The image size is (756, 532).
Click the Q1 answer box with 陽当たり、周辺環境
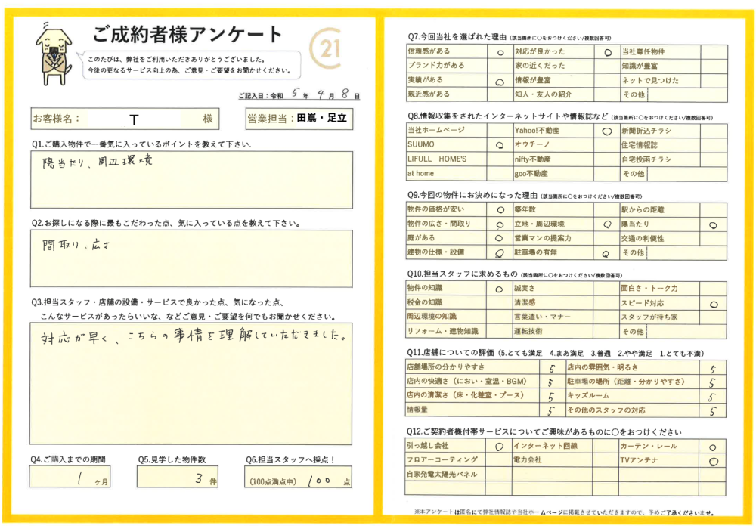pyautogui.click(x=191, y=180)
